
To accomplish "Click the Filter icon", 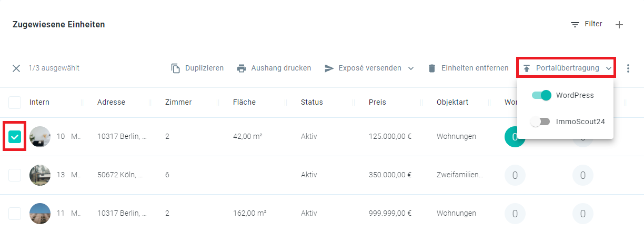I will 575,25.
